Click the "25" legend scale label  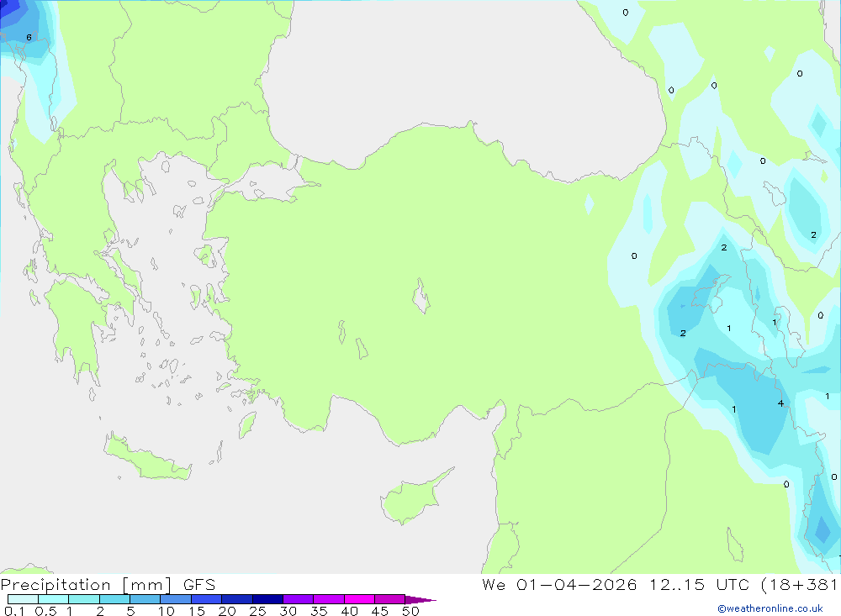point(257,611)
